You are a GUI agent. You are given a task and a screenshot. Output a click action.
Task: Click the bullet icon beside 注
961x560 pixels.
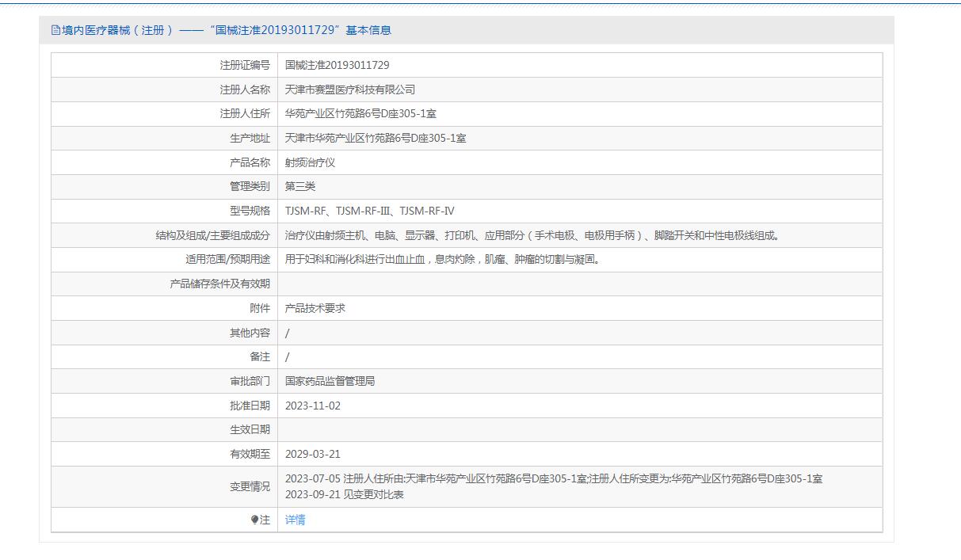[254, 520]
